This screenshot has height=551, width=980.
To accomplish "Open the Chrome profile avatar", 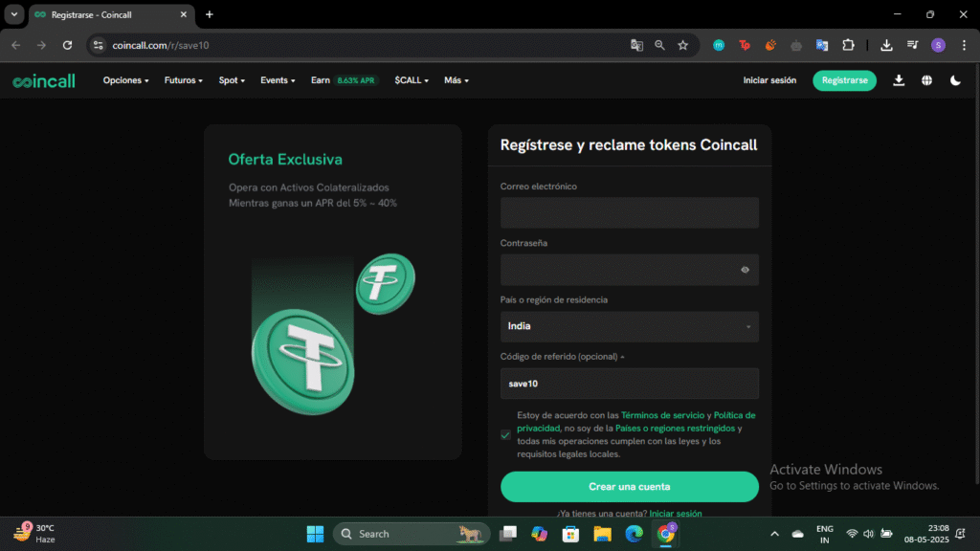I will [938, 45].
